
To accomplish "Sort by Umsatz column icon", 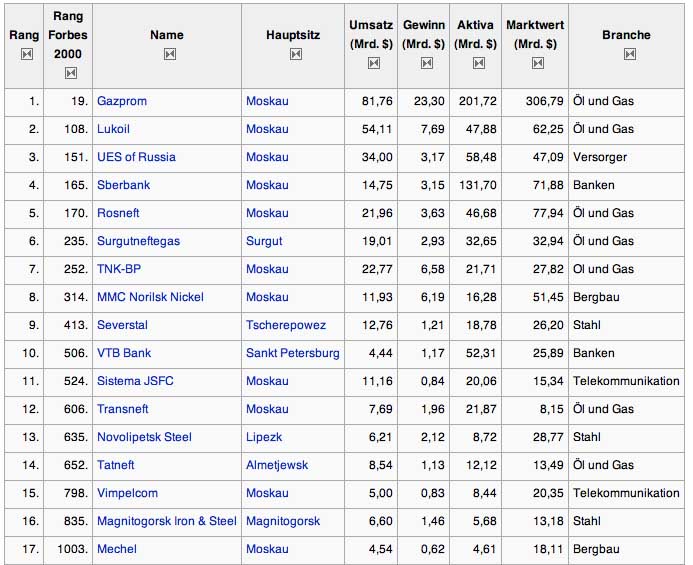I will (x=373, y=63).
